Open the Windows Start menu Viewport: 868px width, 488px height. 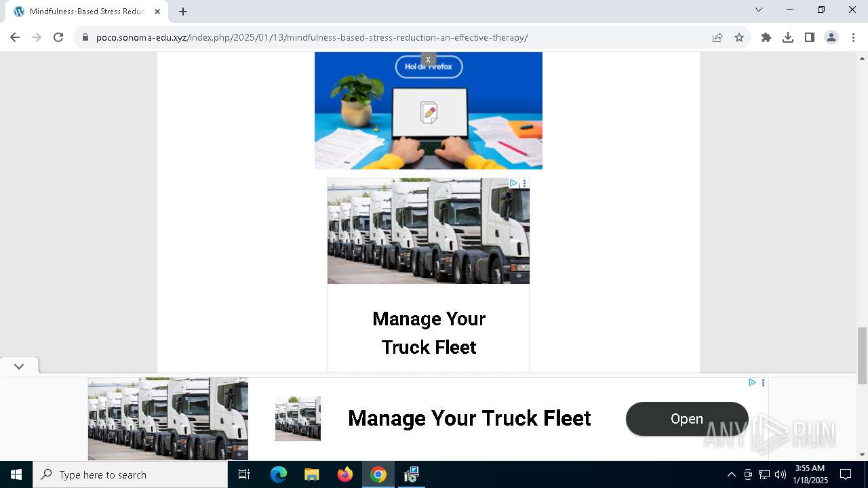[16, 474]
